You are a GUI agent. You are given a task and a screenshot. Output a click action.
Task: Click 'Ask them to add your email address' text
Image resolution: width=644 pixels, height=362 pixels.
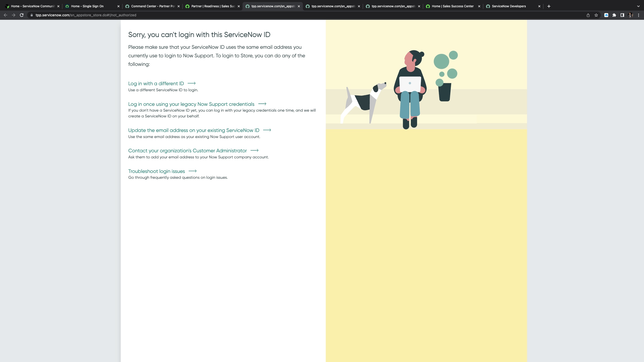pos(198,157)
